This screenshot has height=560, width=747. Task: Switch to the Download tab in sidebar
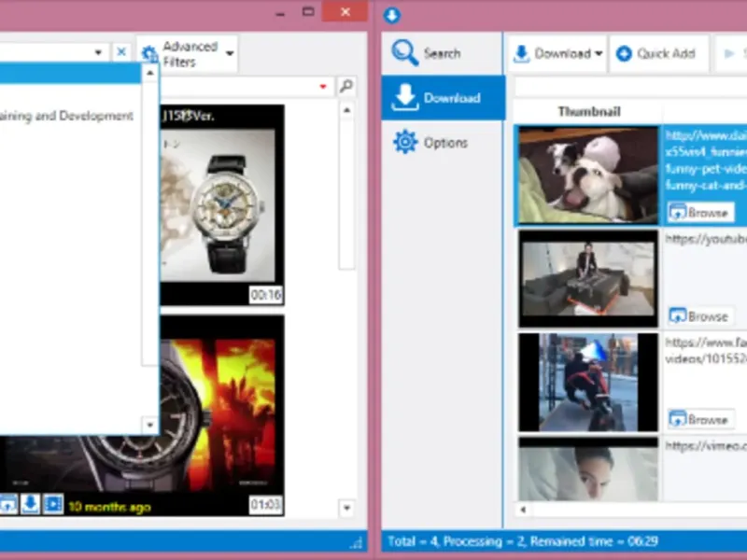[443, 98]
